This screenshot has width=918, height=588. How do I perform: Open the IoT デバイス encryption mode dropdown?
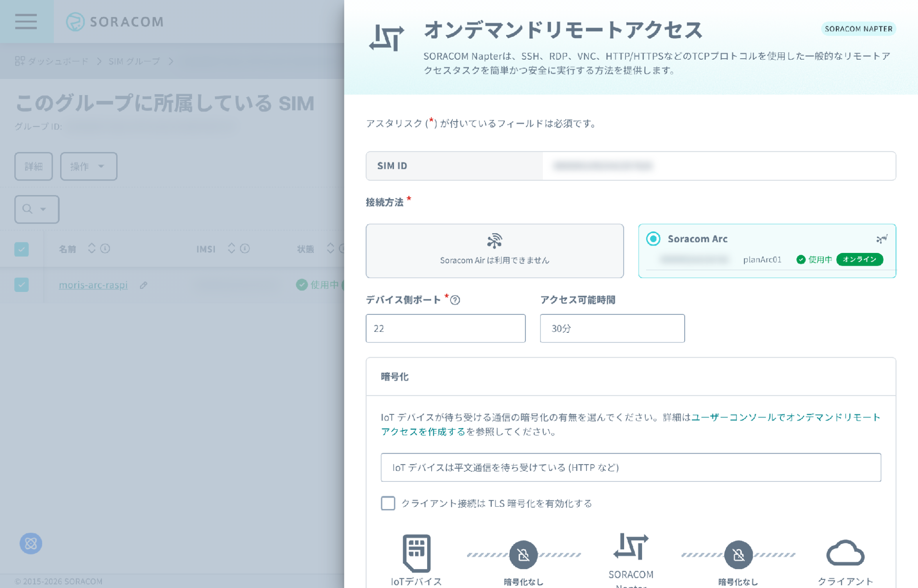631,467
